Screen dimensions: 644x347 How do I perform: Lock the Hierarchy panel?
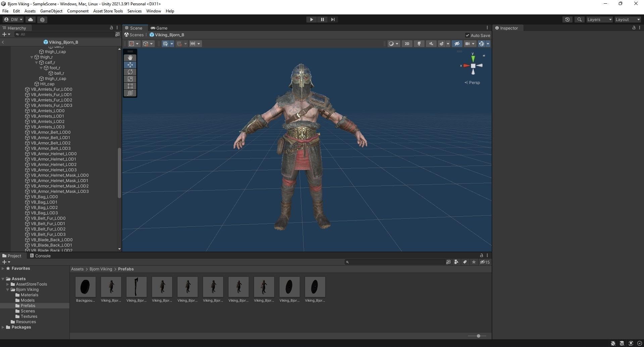[x=111, y=28]
